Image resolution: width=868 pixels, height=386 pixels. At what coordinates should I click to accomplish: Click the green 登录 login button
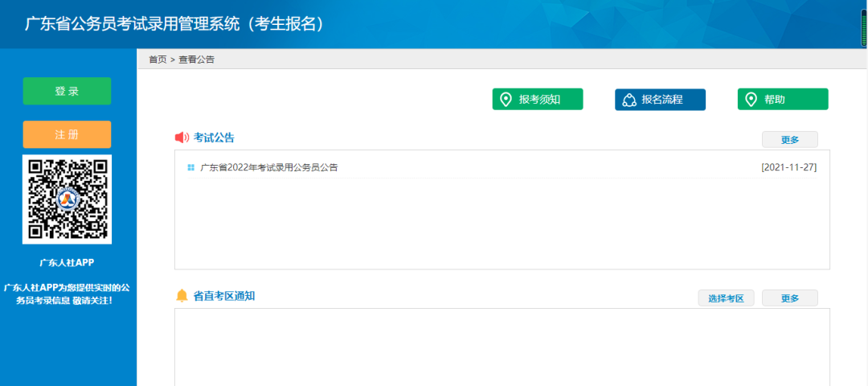tap(67, 92)
